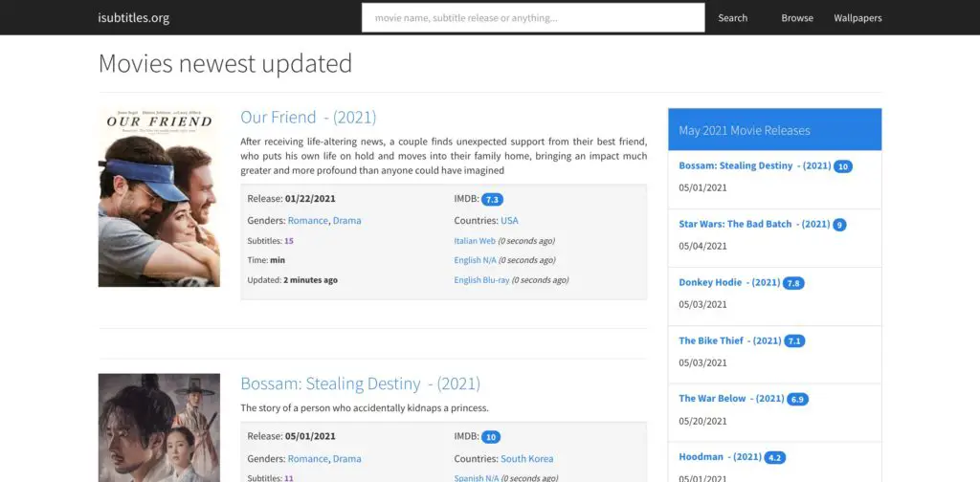The height and width of the screenshot is (482, 980).
Task: Open the English Blu-ray subtitle link
Action: [x=481, y=279]
